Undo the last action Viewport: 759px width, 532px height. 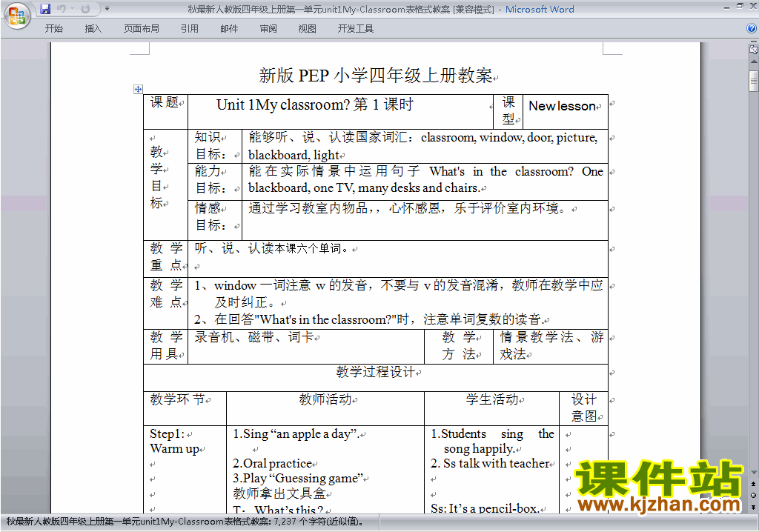[61, 9]
